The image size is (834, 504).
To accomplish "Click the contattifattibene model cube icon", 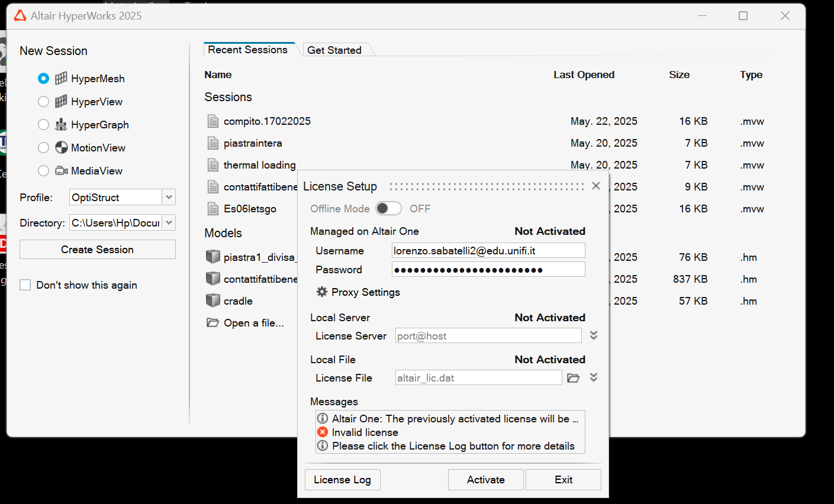I will point(213,279).
